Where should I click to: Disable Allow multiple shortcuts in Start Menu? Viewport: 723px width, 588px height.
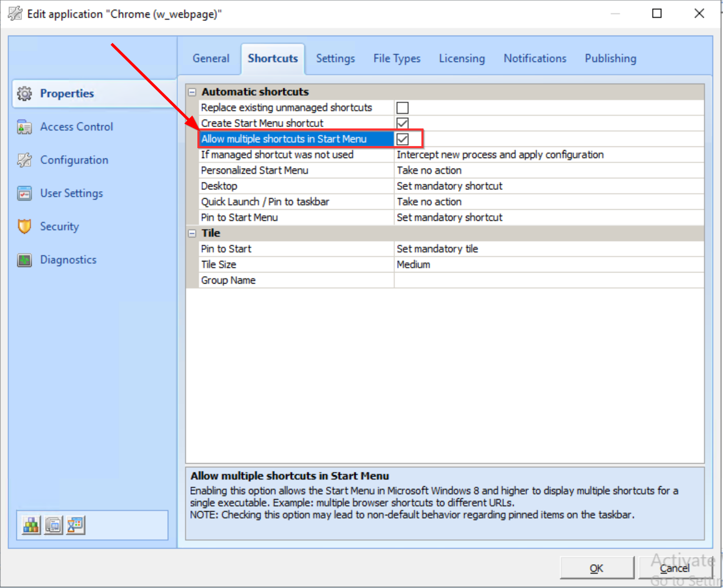(x=403, y=139)
